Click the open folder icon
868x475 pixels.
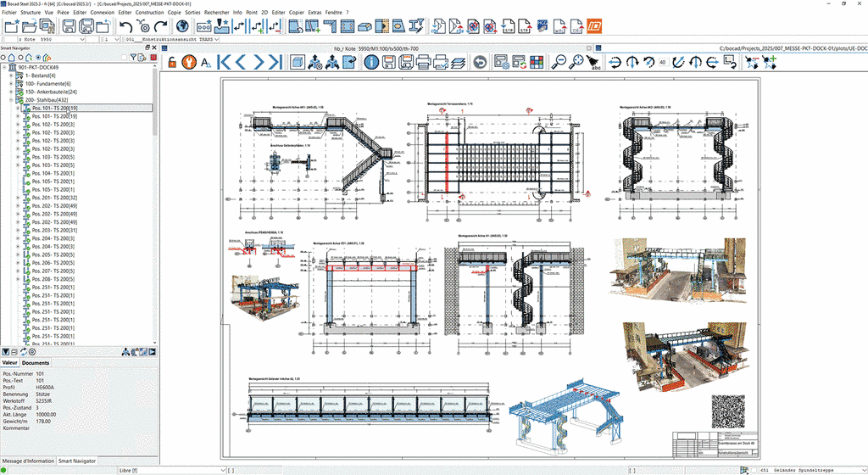point(29,26)
